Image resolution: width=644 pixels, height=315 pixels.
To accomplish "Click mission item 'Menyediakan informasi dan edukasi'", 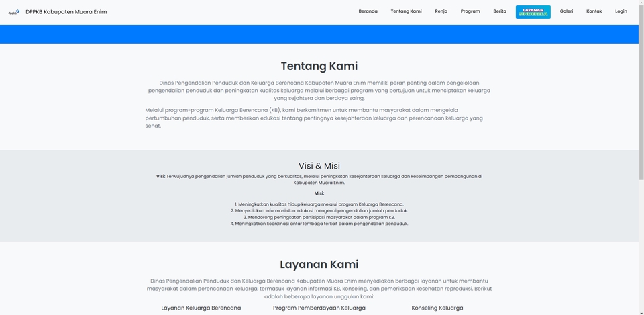I will 319,210.
